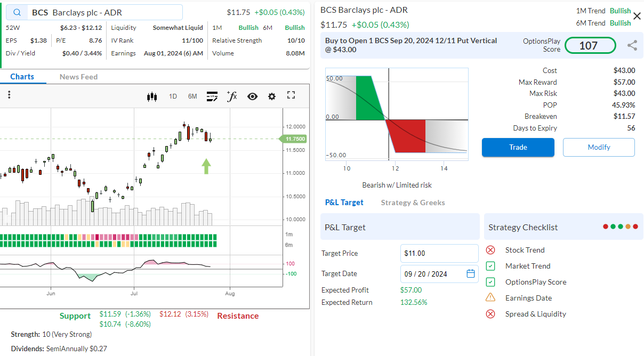
Task: Click the Volume 8.08M value
Action: (x=295, y=53)
